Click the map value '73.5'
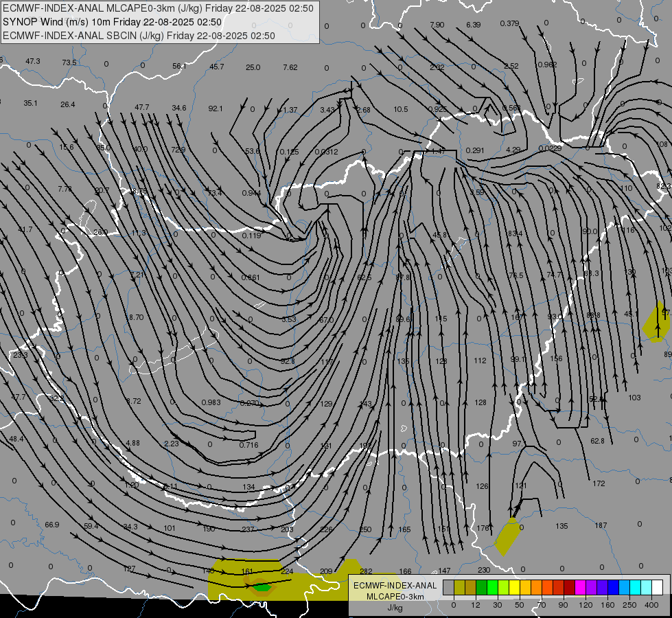This screenshot has height=618, width=672. point(69,62)
